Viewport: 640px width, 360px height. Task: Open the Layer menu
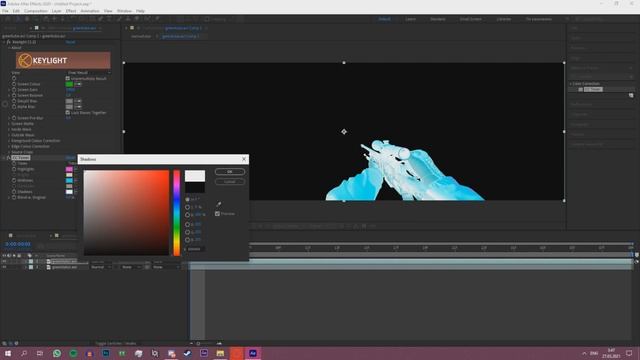click(x=56, y=11)
